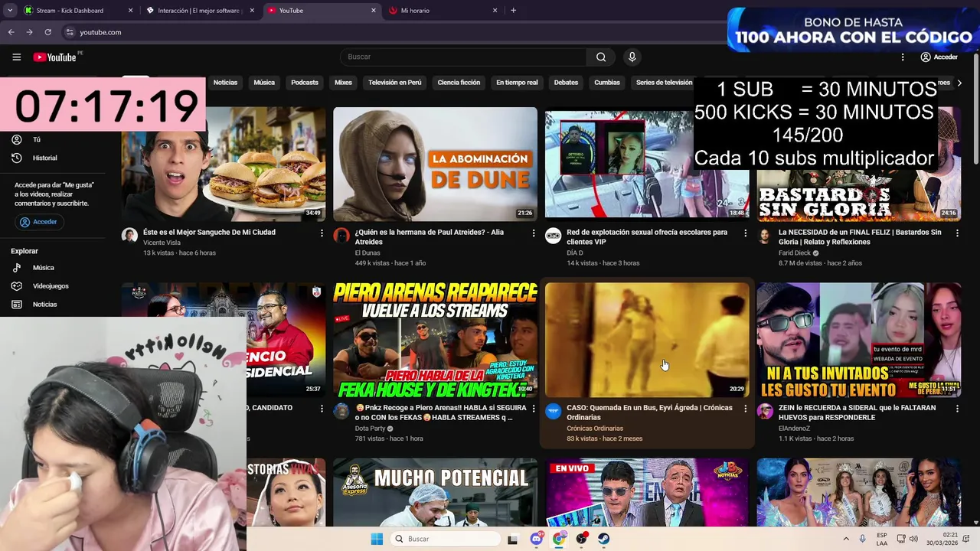Open video title Red de explotación sexual
The image size is (980, 551).
(647, 237)
